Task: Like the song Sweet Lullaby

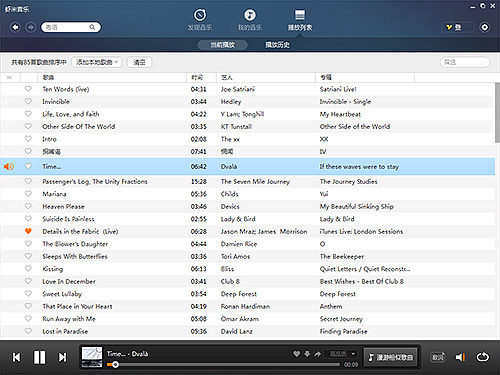Action: pos(28,293)
